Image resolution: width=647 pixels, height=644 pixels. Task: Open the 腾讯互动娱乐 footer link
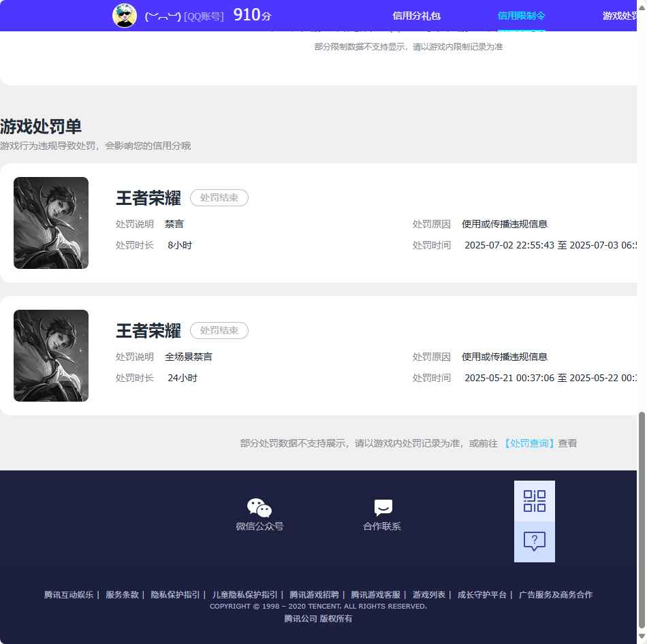coord(69,594)
